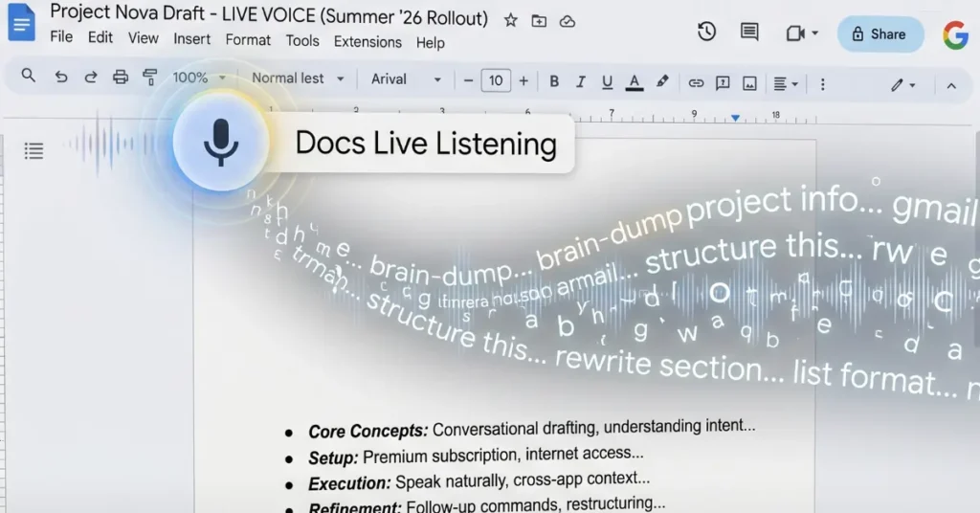The width and height of the screenshot is (980, 513).
Task: Check the cloud save status icon
Action: click(x=567, y=22)
